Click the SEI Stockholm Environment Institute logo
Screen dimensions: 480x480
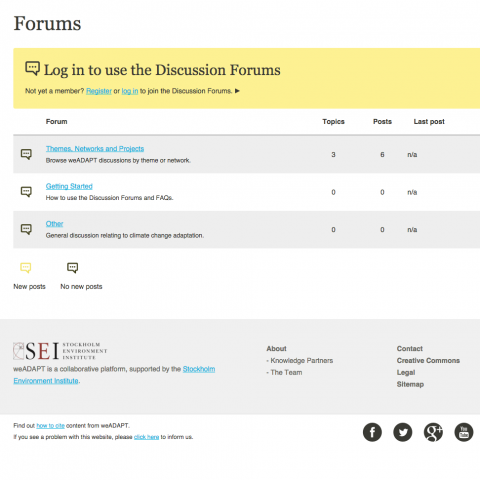(60, 351)
